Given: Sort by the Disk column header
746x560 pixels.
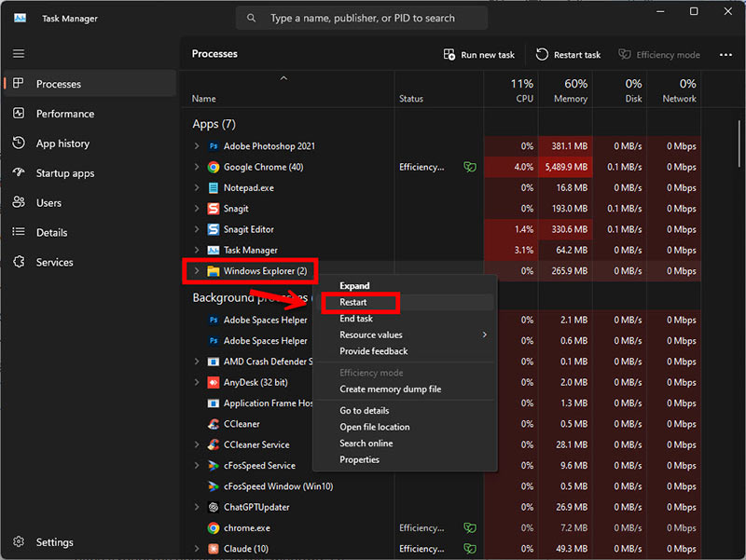Looking at the screenshot, I should coord(619,90).
